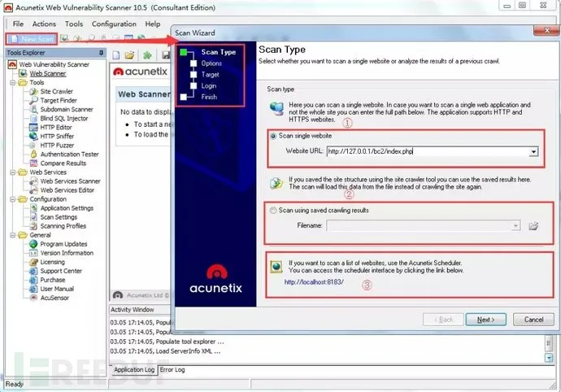
Task: Click the 'Load ServerInfo XML' log line
Action: (x=165, y=351)
